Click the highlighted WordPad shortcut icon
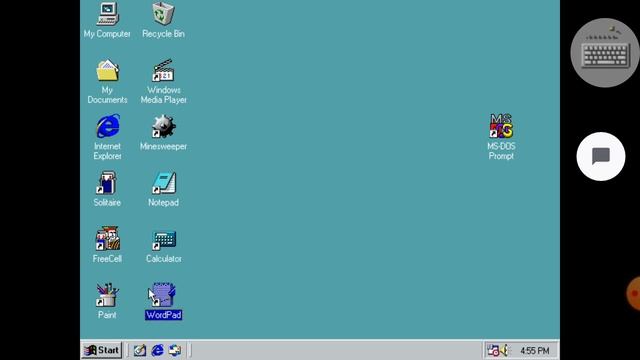Viewport: 640px width, 360px height. (x=162, y=295)
